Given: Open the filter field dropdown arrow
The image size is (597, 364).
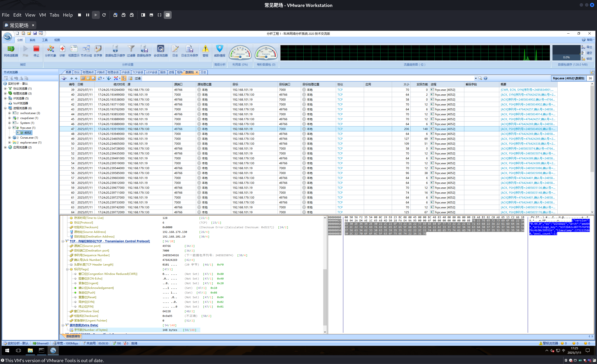Looking at the screenshot, I should pos(476,78).
